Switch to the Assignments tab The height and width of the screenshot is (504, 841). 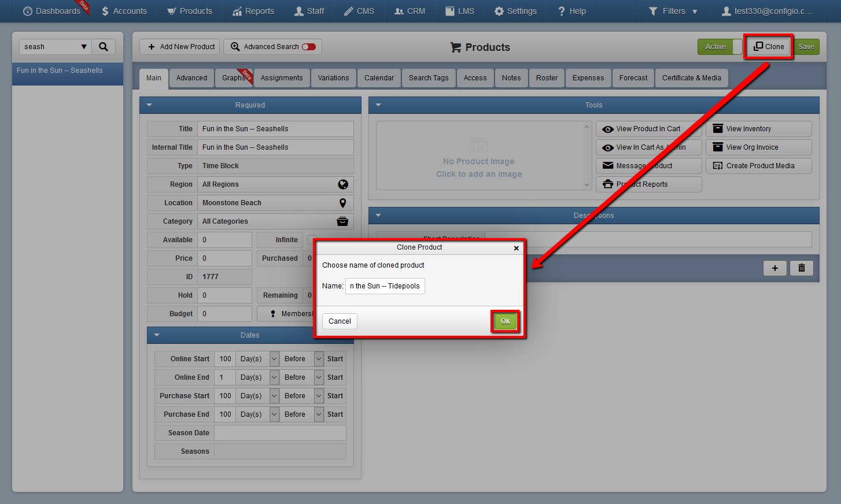click(x=282, y=78)
